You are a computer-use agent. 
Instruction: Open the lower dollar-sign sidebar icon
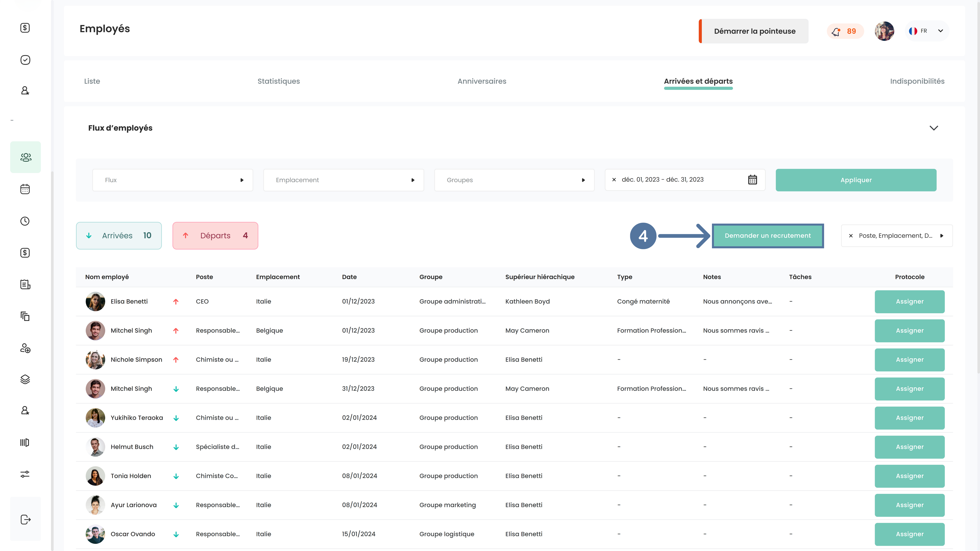(x=25, y=253)
